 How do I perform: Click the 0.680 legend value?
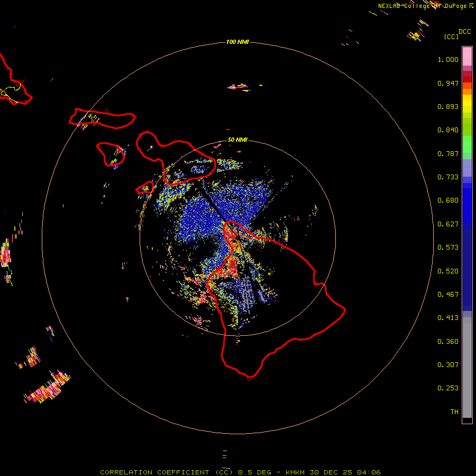coord(448,200)
